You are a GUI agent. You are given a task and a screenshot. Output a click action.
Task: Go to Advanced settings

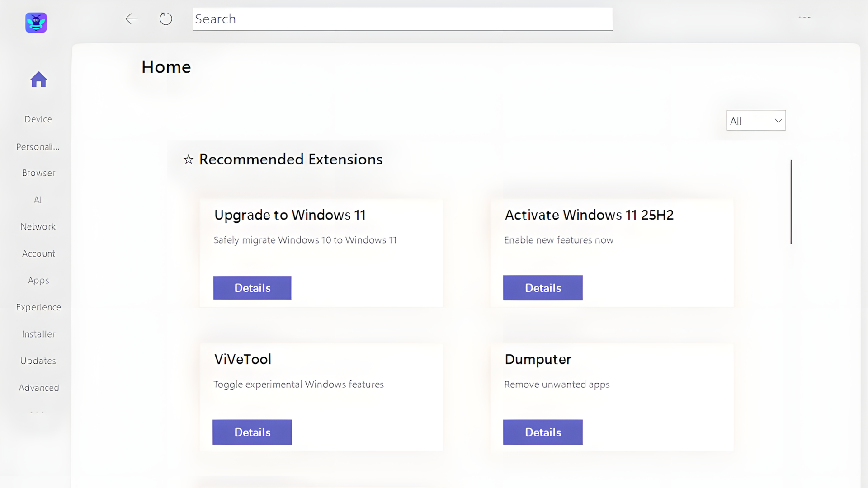click(39, 388)
